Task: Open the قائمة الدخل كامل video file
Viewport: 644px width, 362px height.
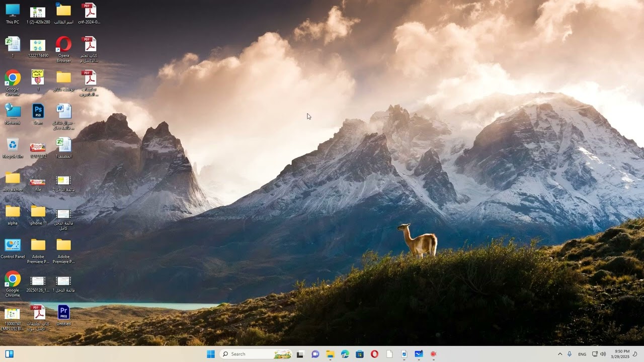Action: [x=63, y=219]
